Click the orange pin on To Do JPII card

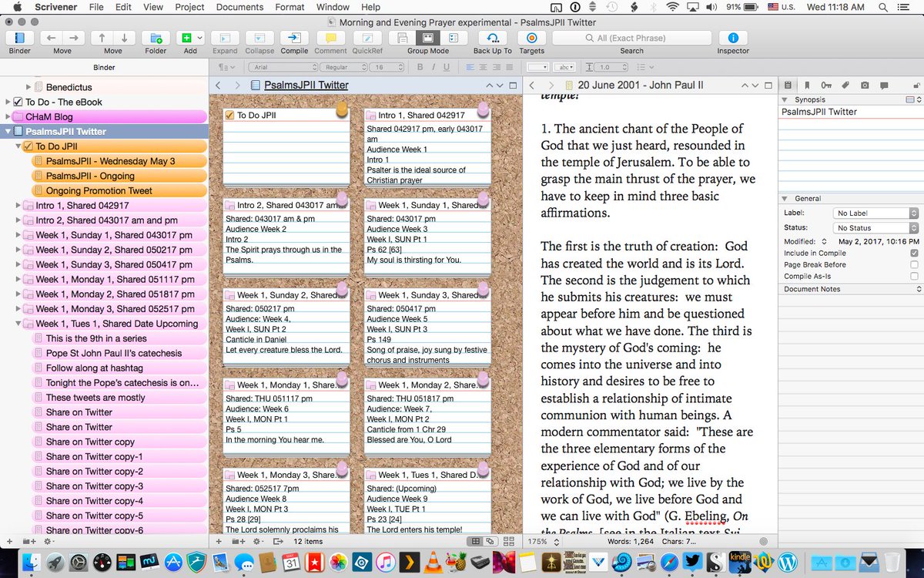[x=342, y=110]
